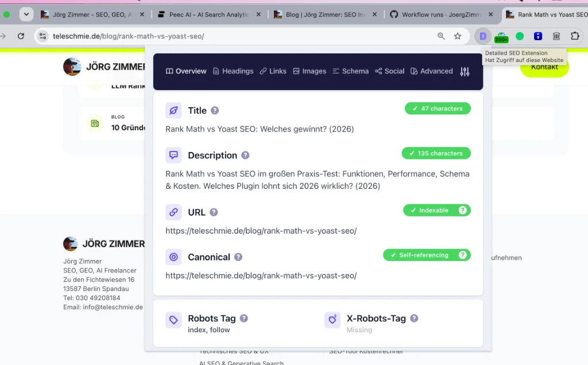Click the Kontakt button

[544, 67]
